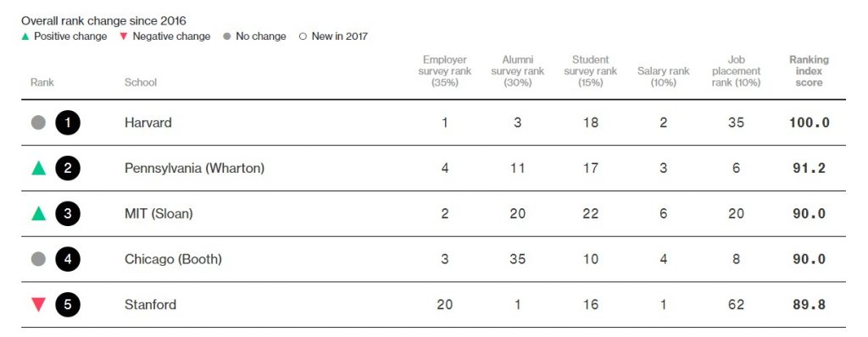The width and height of the screenshot is (868, 337).
Task: Click the School column header
Action: pyautogui.click(x=141, y=82)
